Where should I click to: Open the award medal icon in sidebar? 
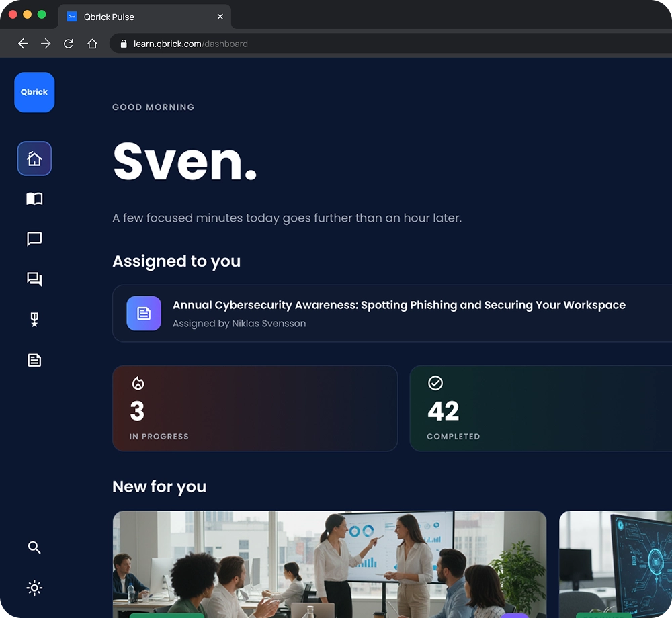[x=34, y=320]
